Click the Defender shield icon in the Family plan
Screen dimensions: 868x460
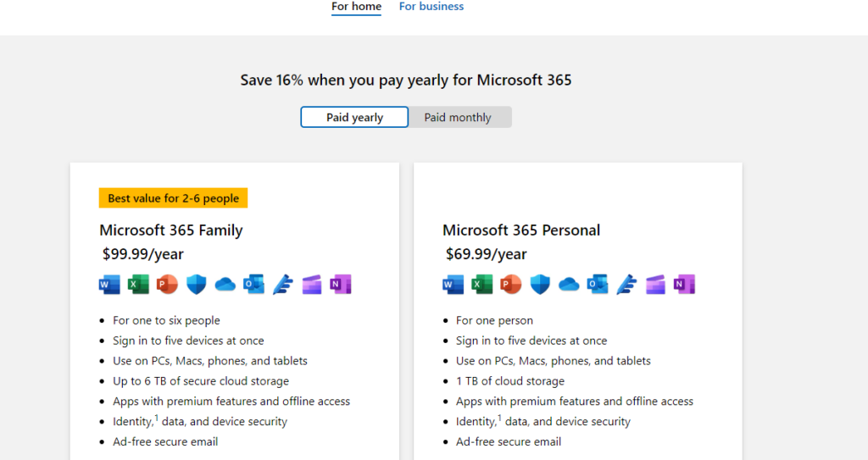coord(196,285)
